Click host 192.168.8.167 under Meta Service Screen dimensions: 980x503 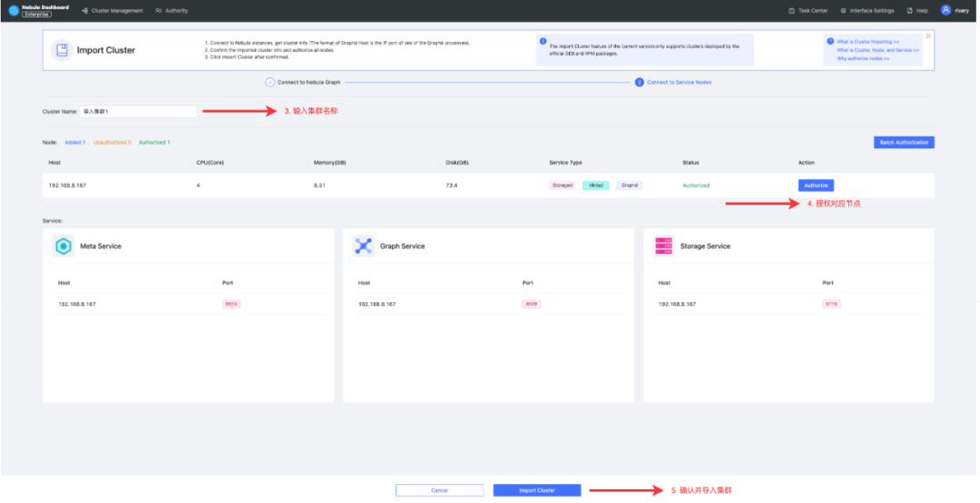77,304
